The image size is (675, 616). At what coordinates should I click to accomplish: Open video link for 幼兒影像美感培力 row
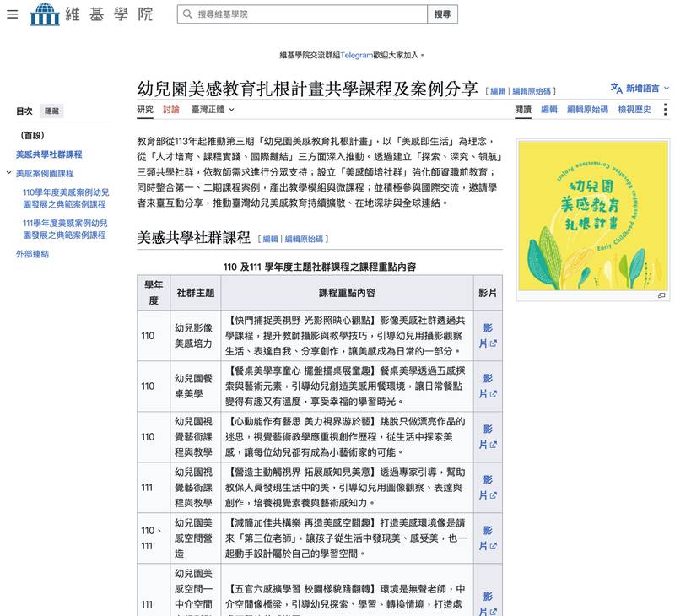pos(488,336)
